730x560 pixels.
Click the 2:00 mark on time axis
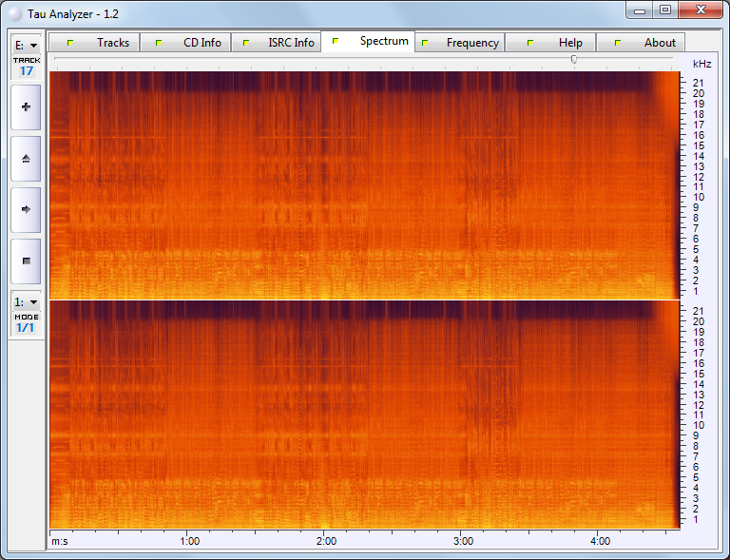(x=326, y=540)
